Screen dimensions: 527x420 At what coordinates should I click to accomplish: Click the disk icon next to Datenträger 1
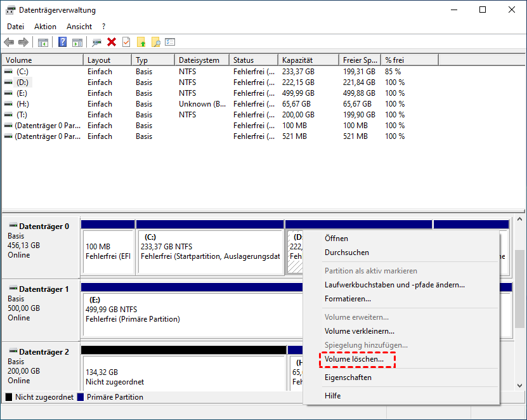13,288
